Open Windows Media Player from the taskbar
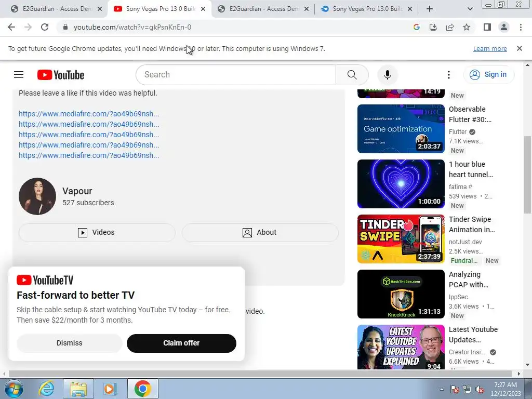Screen dimensions: 532x399 (x=109, y=389)
